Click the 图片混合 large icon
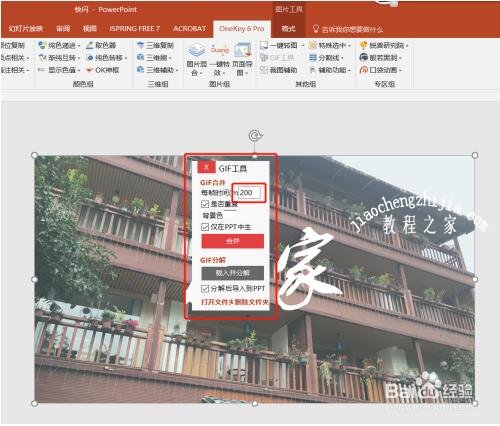 tap(197, 50)
